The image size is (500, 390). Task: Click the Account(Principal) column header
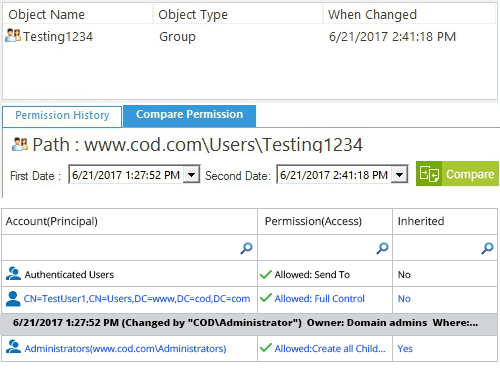pos(129,221)
